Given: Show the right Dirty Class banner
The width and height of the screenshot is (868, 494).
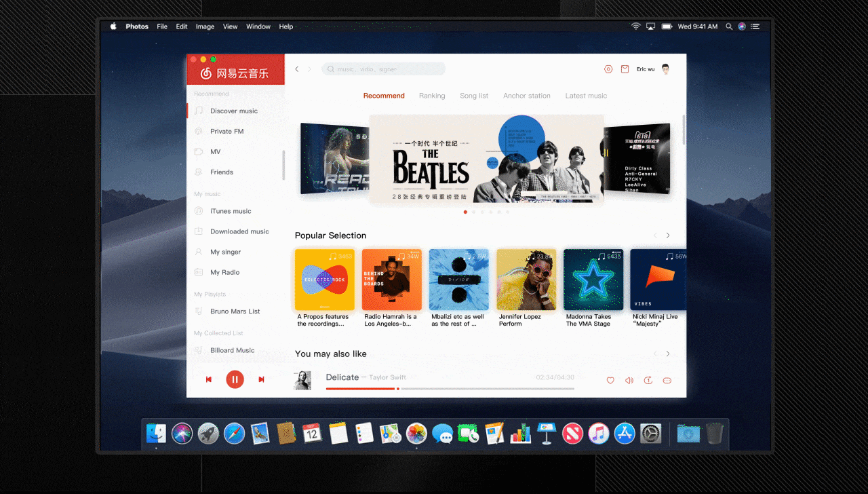Looking at the screenshot, I should click(x=637, y=158).
